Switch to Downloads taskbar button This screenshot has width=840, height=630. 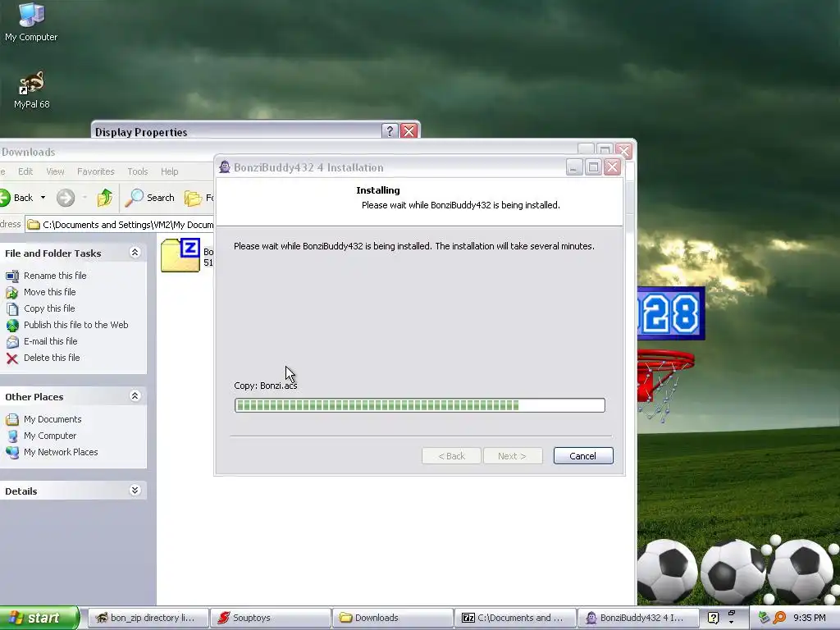tap(393, 618)
